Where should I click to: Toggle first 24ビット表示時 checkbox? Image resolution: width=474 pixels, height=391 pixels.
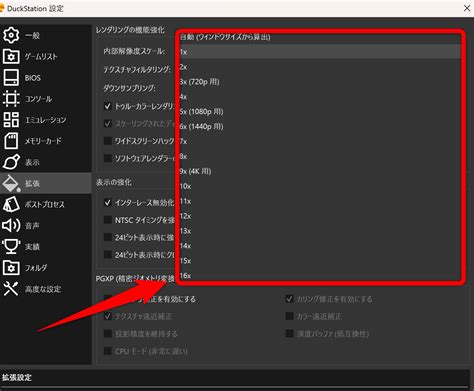107,237
